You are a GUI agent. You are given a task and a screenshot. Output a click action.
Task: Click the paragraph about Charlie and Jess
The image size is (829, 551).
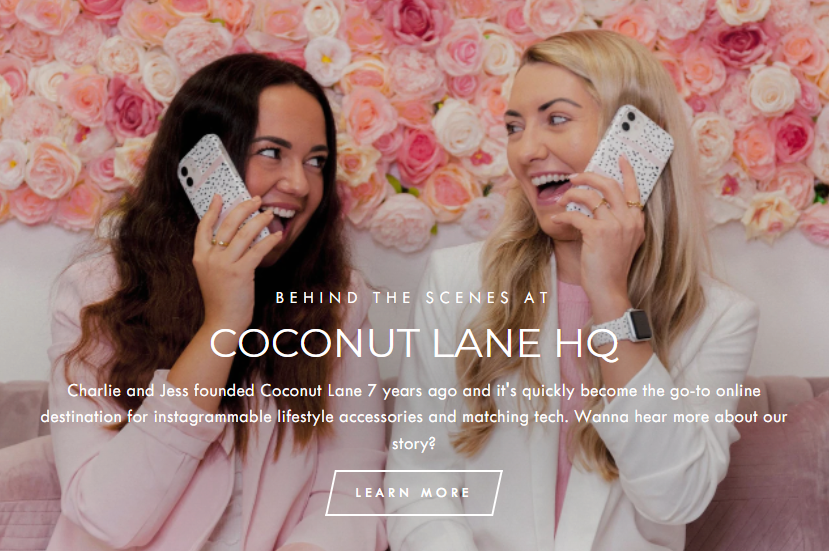(414, 417)
